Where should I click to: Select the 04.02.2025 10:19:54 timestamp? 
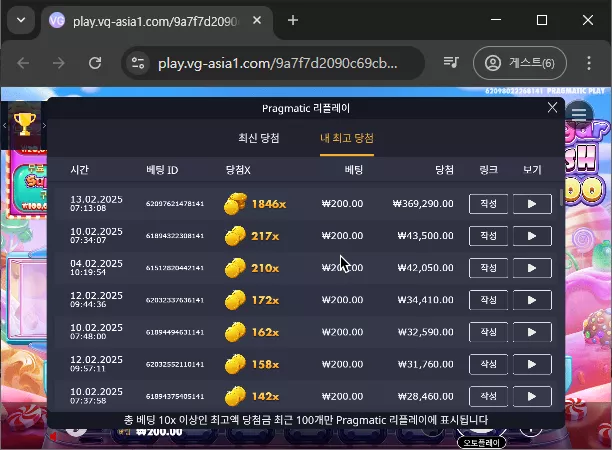[96, 268]
